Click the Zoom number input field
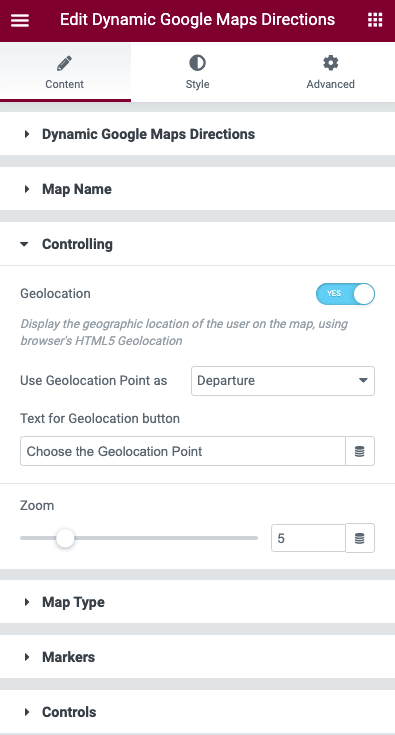The height and width of the screenshot is (735, 395). tap(308, 538)
